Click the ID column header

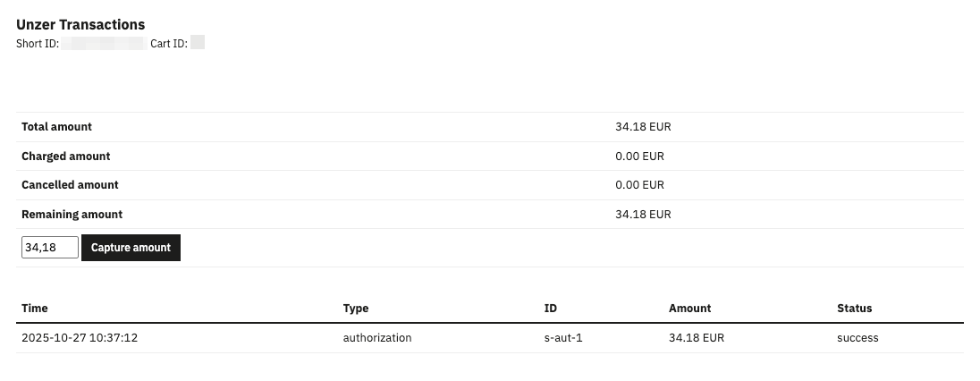pos(551,309)
